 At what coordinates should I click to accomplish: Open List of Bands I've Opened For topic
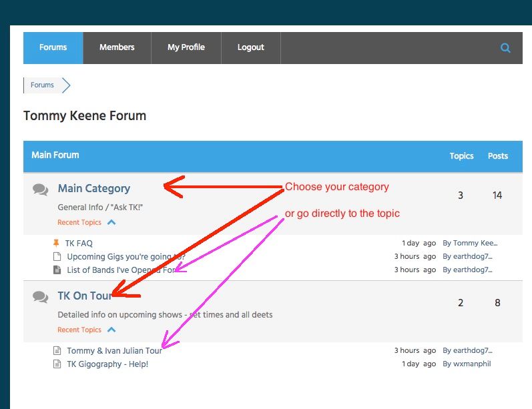pyautogui.click(x=121, y=270)
